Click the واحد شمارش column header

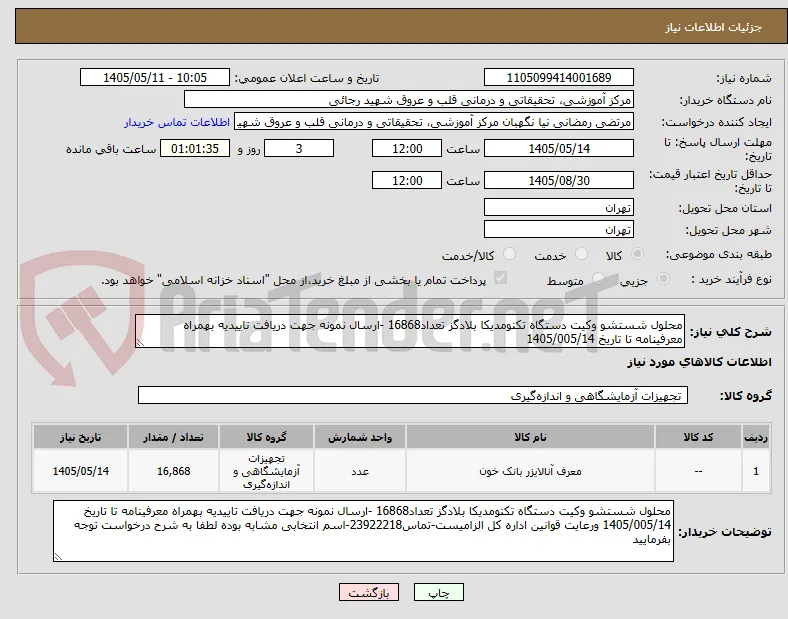[360, 437]
